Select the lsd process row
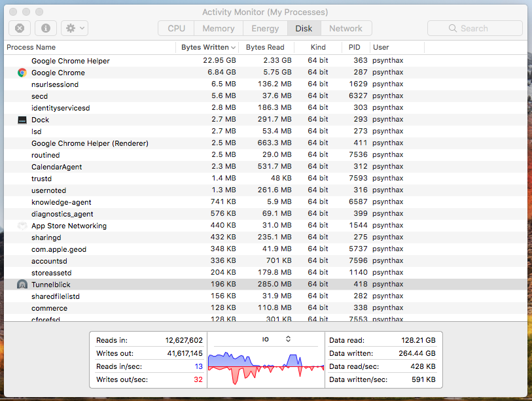 click(266, 131)
